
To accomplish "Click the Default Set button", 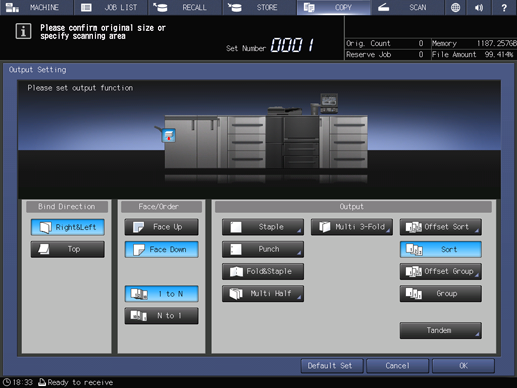I will tap(332, 366).
